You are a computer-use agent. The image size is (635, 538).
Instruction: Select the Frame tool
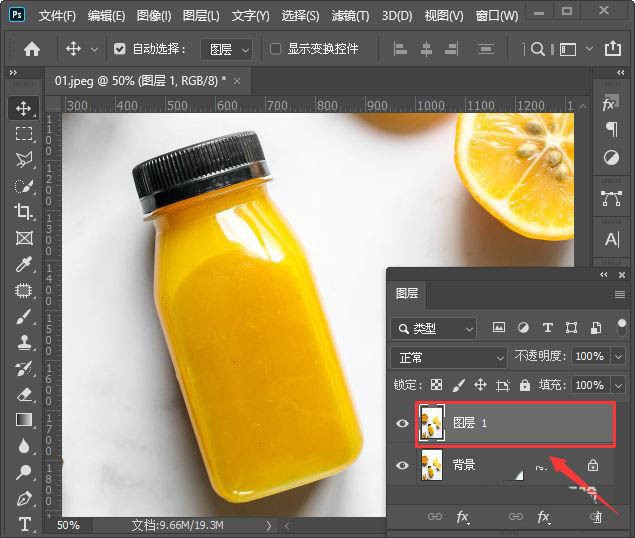[23, 238]
